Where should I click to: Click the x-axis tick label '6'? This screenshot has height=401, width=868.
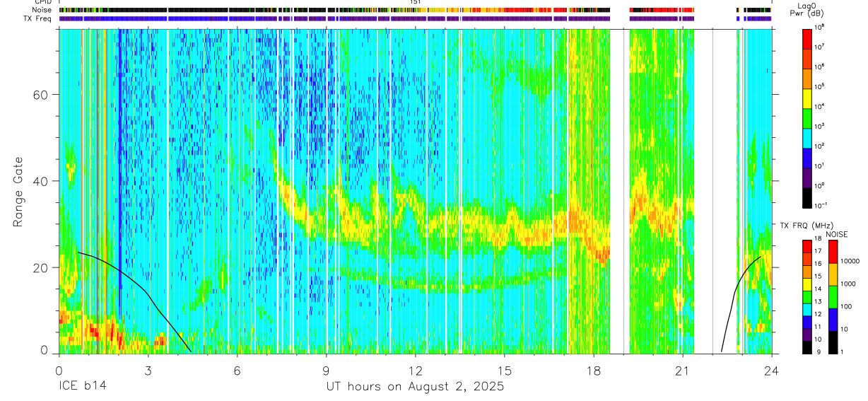[237, 369]
